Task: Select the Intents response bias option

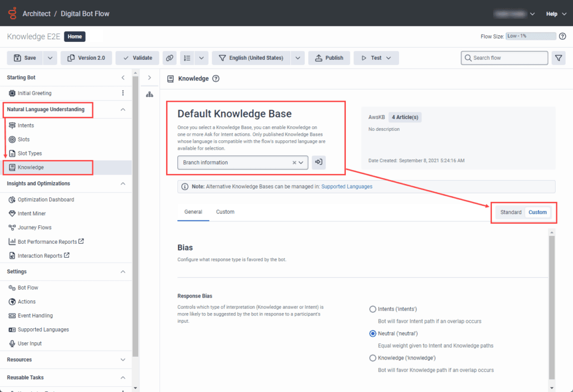Action: coord(373,309)
